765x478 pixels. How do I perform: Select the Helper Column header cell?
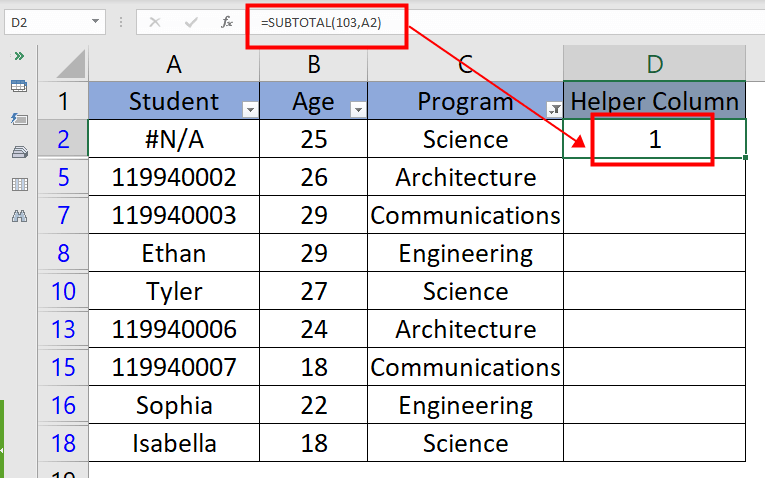(x=654, y=102)
